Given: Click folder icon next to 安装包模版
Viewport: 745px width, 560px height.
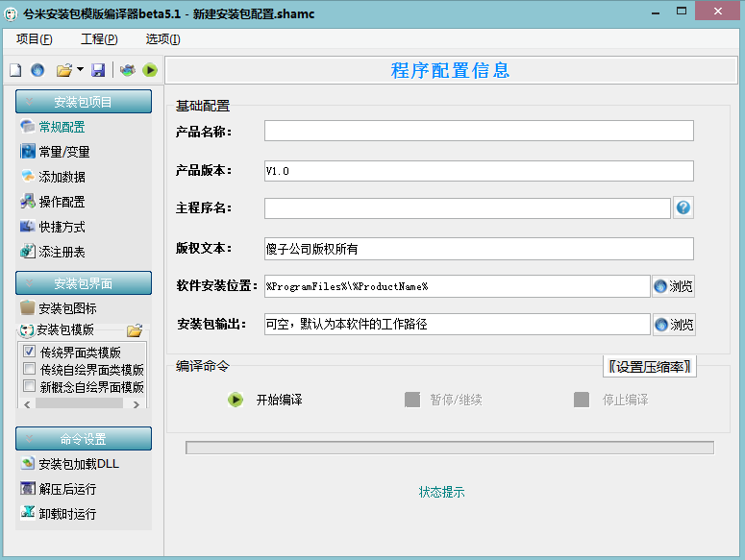Looking at the screenshot, I should (135, 330).
